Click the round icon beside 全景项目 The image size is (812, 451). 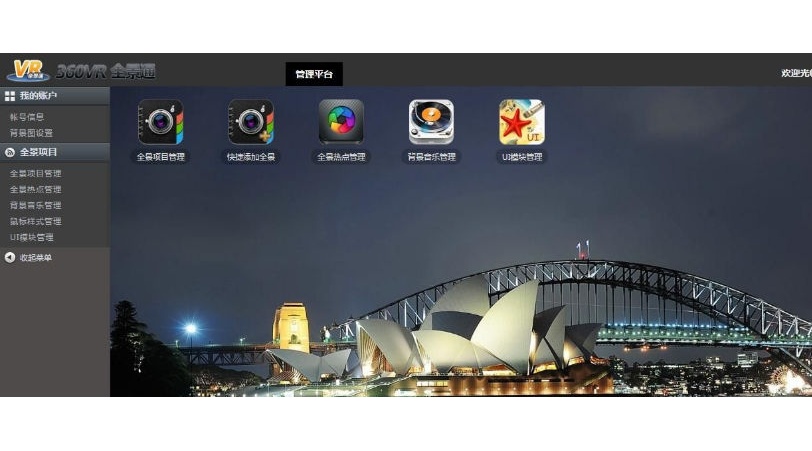tap(10, 152)
